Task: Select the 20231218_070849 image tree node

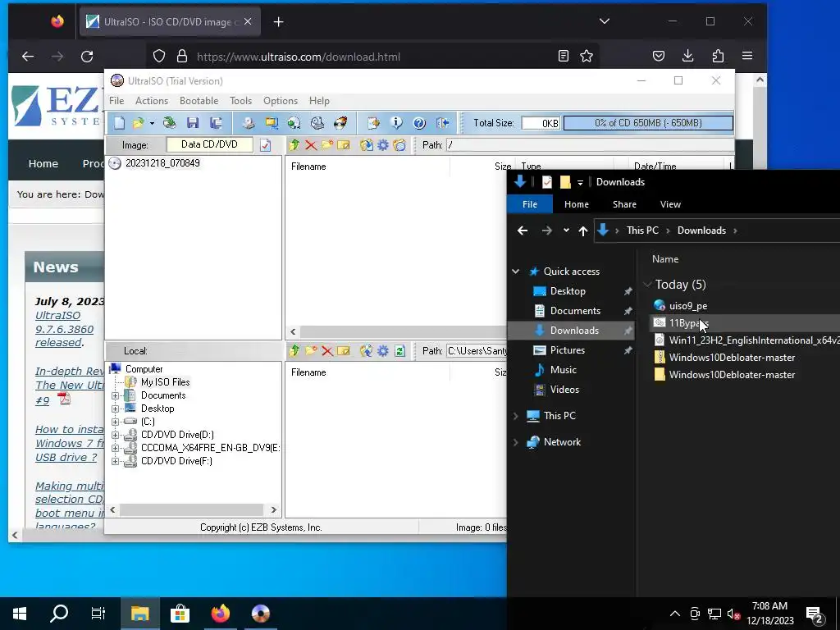Action: tap(162, 163)
